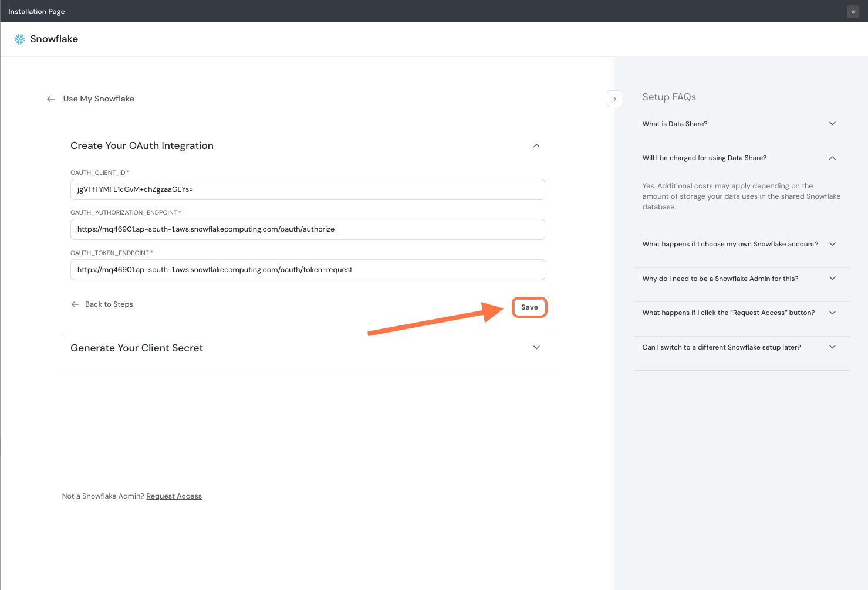Open the Request Access link
The width and height of the screenshot is (868, 590).
[x=174, y=496]
